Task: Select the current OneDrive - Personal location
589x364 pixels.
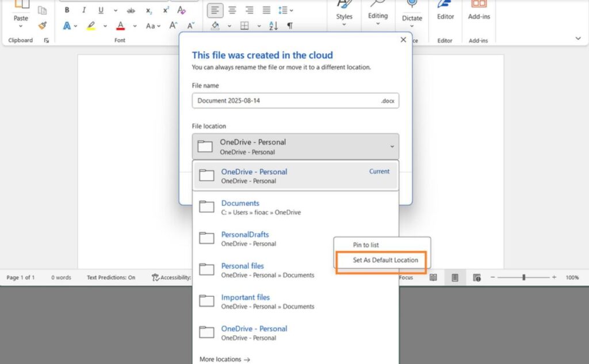Action: tap(295, 176)
